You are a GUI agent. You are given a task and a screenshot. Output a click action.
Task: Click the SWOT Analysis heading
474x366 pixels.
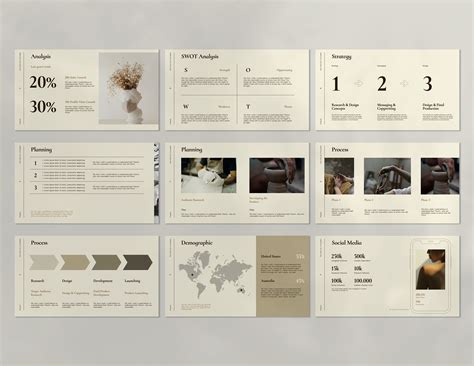coord(200,56)
